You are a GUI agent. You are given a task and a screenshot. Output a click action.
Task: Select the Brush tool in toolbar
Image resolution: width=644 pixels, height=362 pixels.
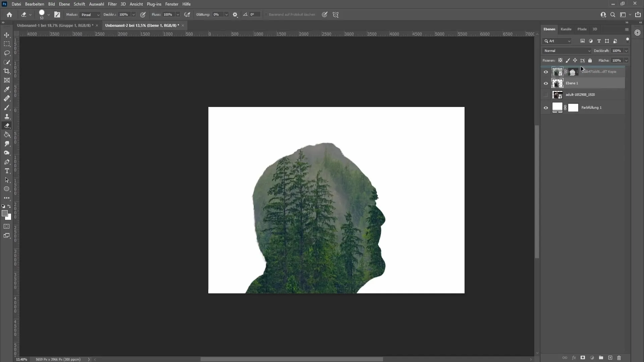[7, 107]
